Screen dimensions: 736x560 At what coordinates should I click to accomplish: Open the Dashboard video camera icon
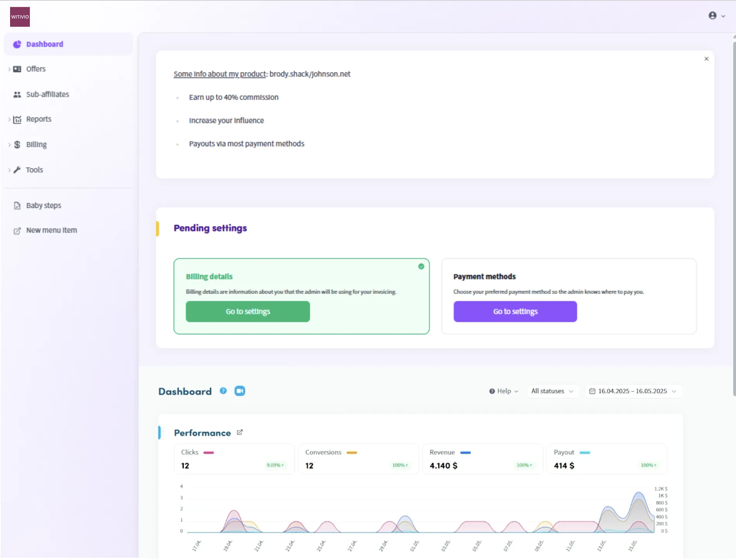240,391
